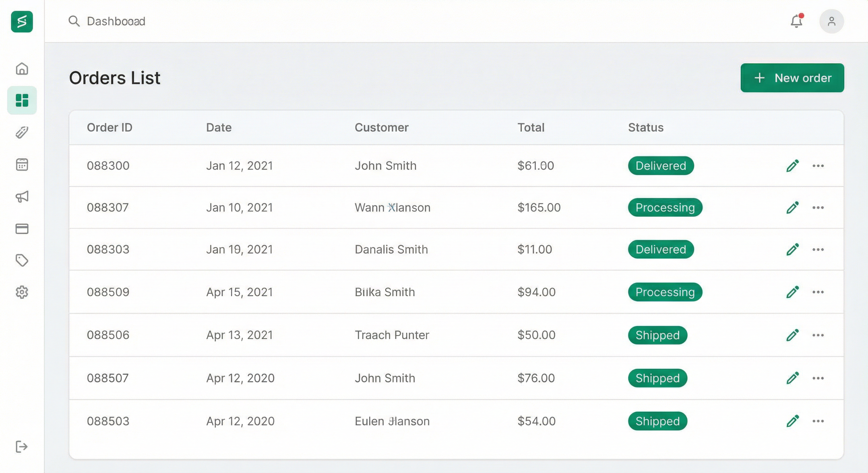Select the megaphone marketing icon
The width and height of the screenshot is (868, 473).
pos(22,196)
